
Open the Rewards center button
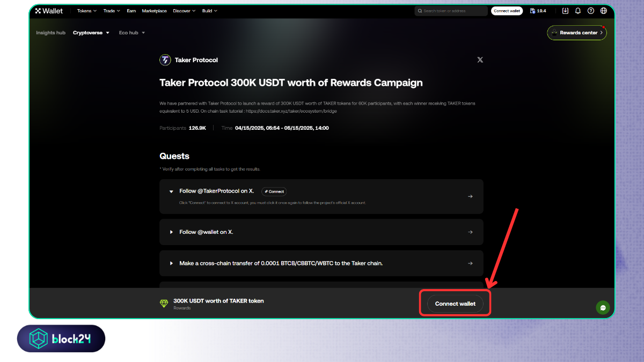point(577,33)
